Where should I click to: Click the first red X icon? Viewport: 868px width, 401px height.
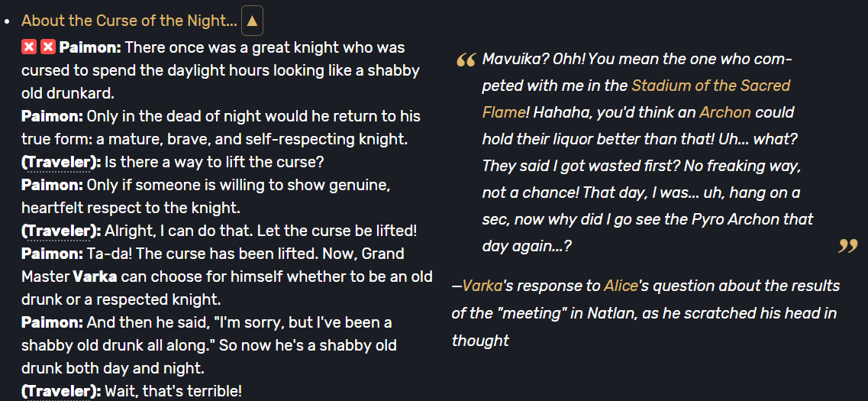point(28,47)
